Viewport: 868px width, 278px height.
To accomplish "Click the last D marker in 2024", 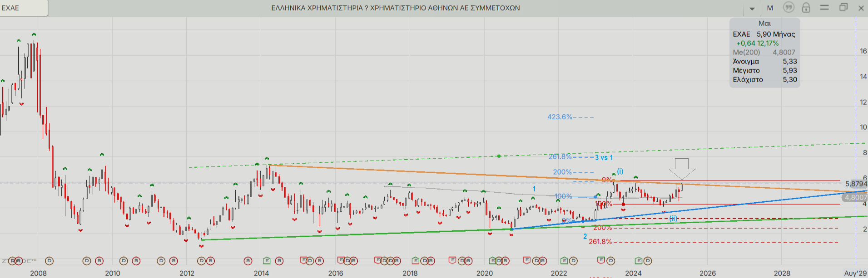I will pyautogui.click(x=648, y=261).
